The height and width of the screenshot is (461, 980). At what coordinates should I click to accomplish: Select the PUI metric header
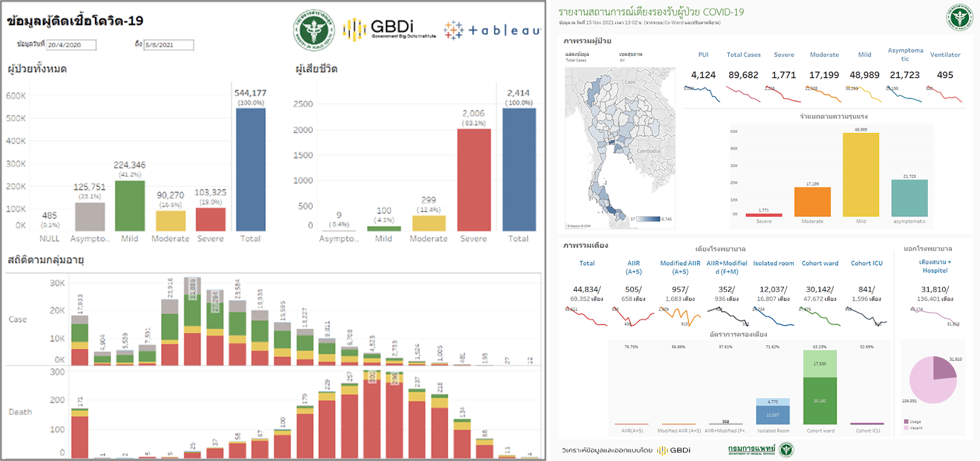(703, 55)
